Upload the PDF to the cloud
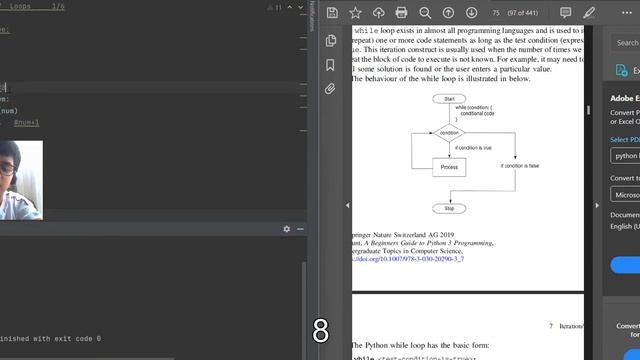 pyautogui.click(x=378, y=13)
